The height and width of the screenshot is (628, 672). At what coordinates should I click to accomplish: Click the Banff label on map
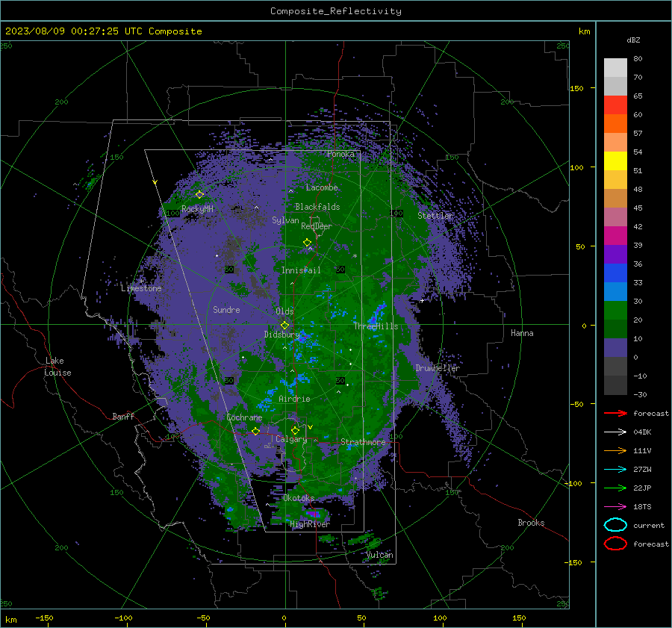123,416
